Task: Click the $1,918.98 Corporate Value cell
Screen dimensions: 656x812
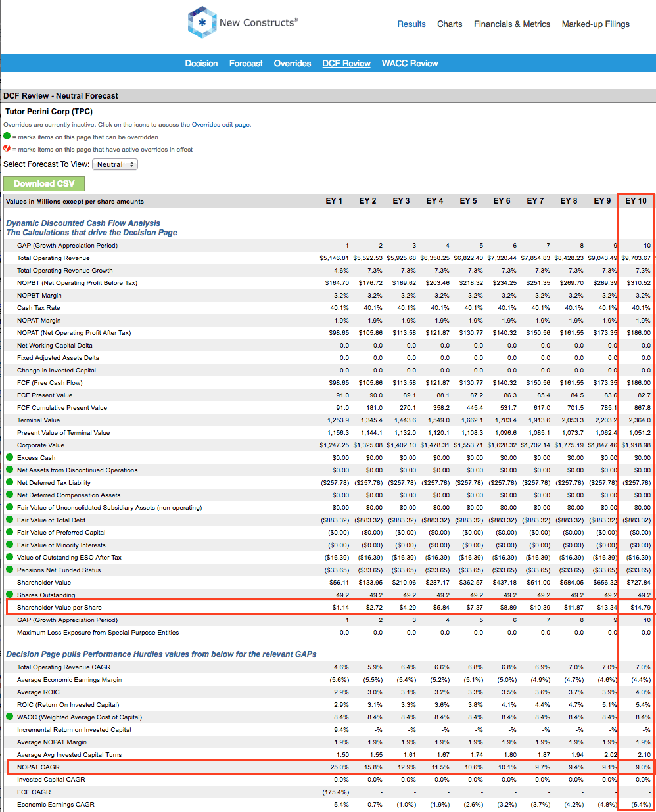Action: pyautogui.click(x=636, y=445)
